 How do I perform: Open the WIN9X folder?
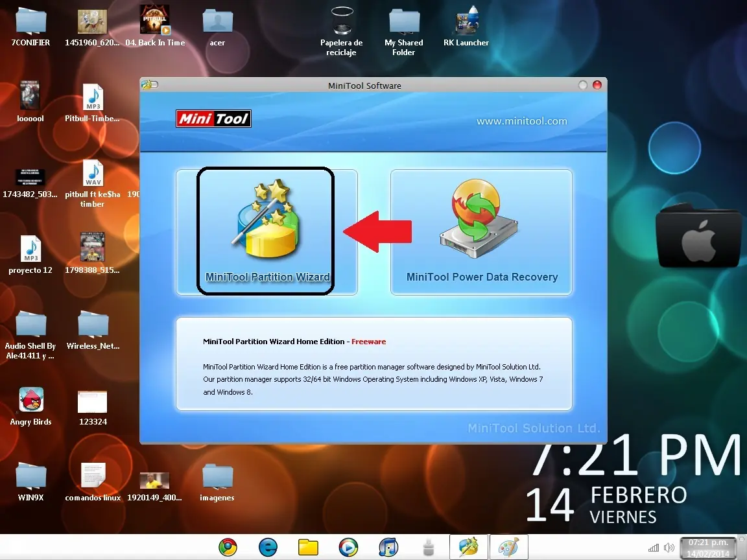30,482
